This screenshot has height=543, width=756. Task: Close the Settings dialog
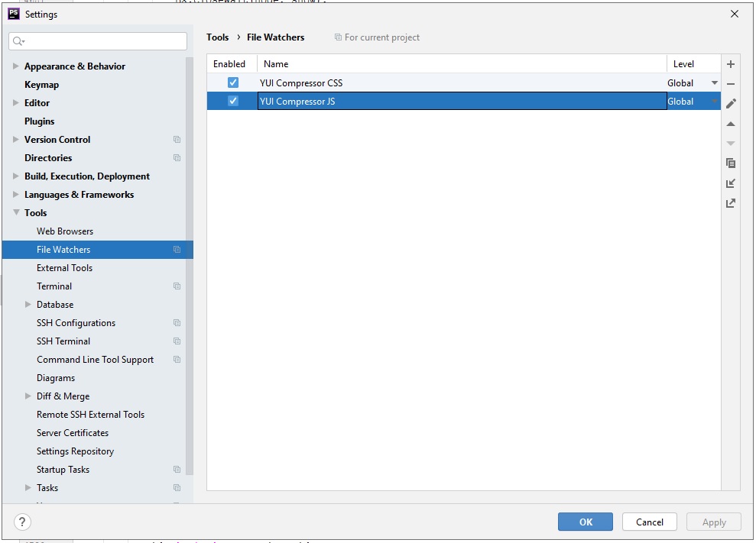pyautogui.click(x=735, y=14)
